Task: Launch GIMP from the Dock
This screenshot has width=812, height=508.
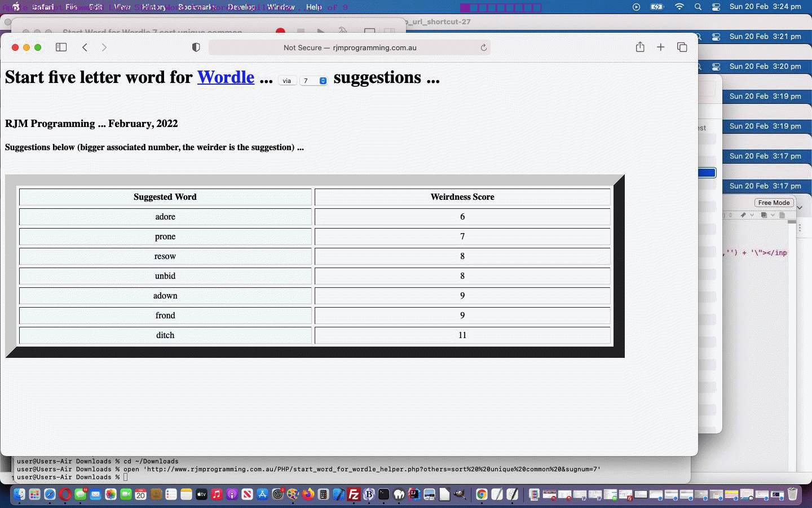Action: (460, 494)
